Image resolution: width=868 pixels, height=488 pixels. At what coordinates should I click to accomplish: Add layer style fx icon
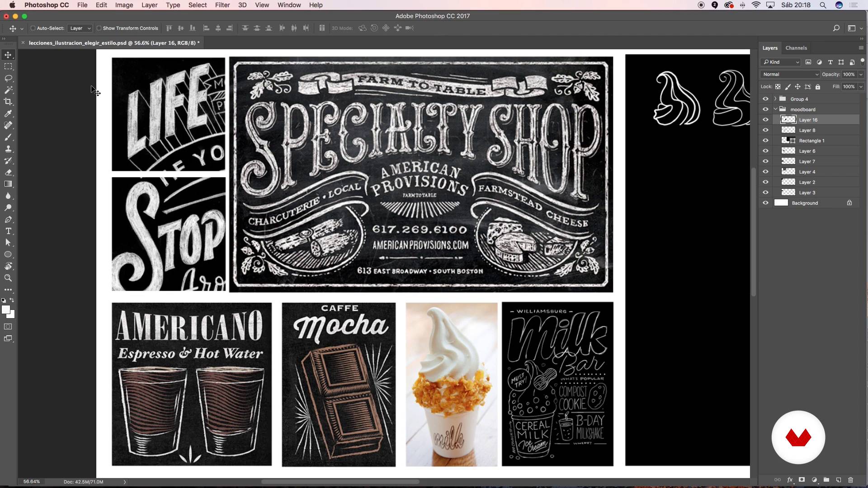pos(790,480)
